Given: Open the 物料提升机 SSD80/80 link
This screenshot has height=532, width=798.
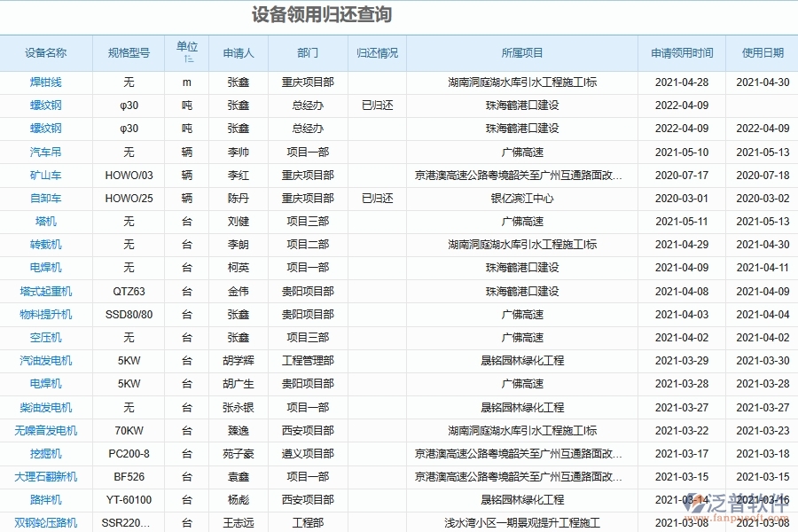Looking at the screenshot, I should coord(46,314).
